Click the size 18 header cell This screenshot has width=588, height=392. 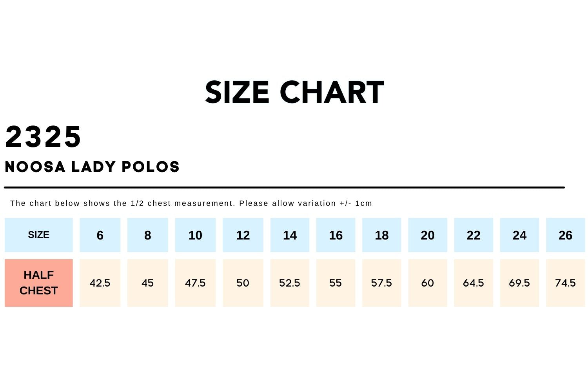click(381, 235)
